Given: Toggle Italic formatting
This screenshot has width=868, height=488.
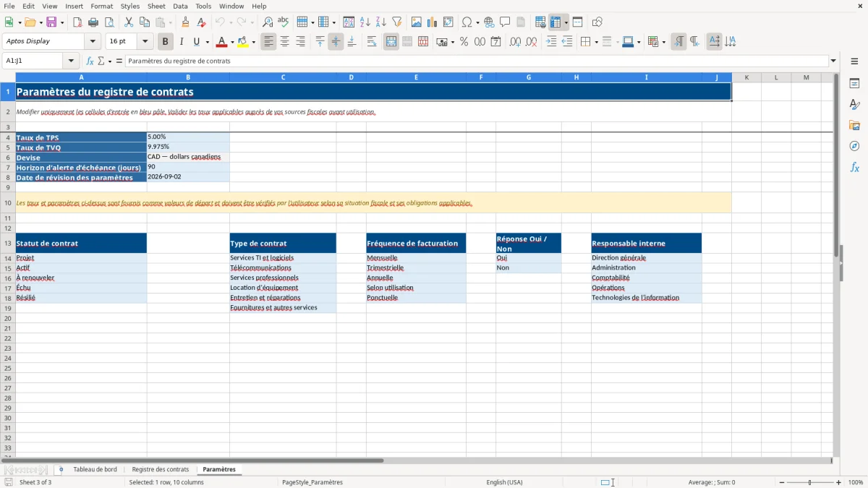Looking at the screenshot, I should tap(182, 42).
